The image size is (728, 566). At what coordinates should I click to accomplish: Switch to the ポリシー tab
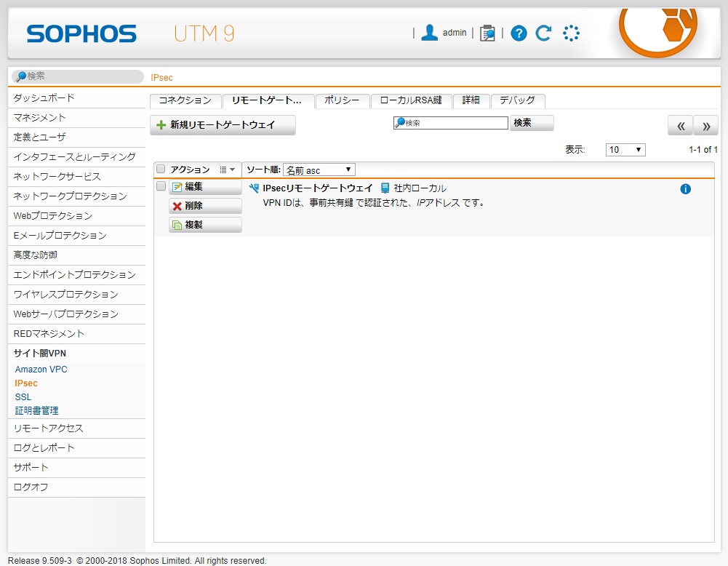pos(342,100)
